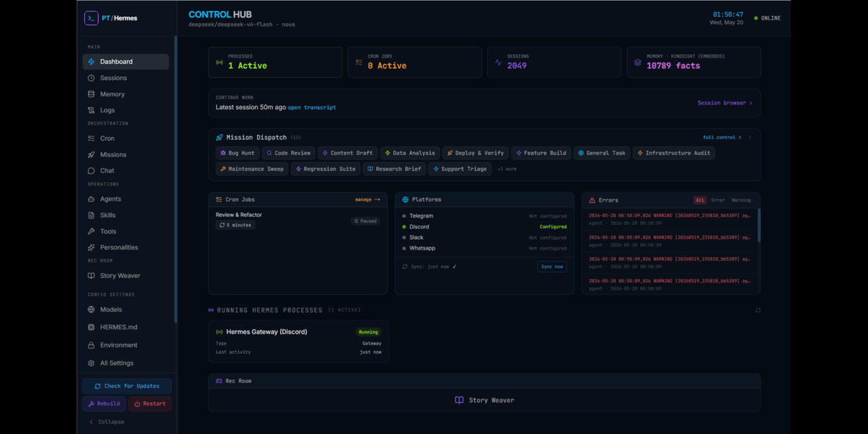The width and height of the screenshot is (868, 434).
Task: Start the Code Review mission
Action: 288,153
